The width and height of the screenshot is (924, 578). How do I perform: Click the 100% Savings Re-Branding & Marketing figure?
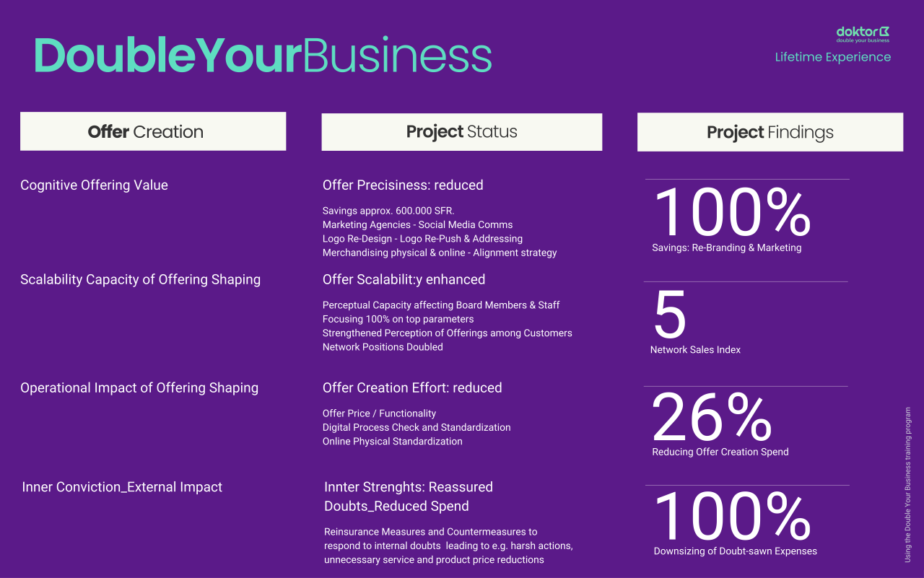click(x=732, y=213)
